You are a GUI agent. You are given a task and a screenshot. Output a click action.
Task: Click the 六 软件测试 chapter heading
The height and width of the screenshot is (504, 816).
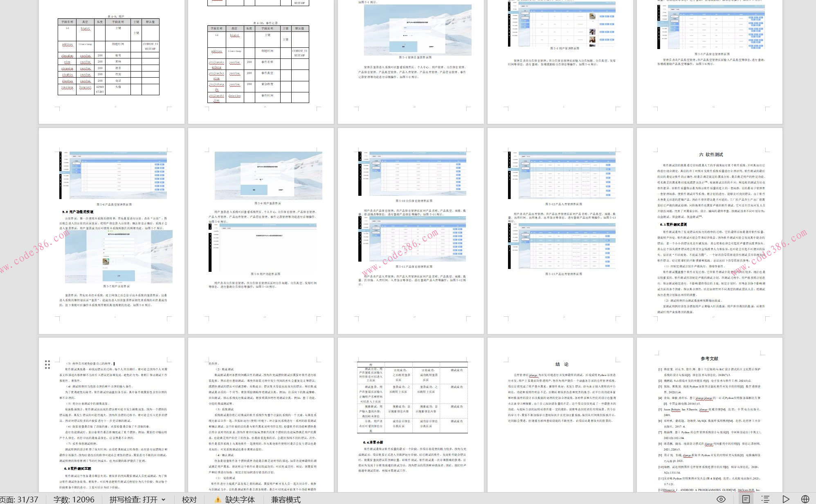click(x=711, y=155)
